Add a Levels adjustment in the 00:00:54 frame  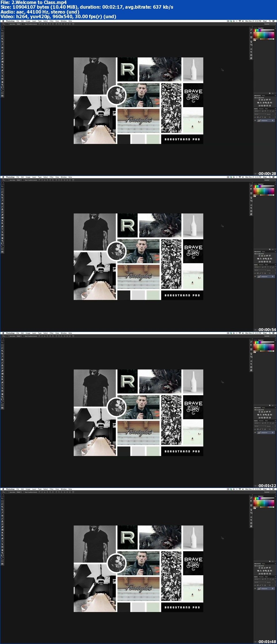coord(262,256)
